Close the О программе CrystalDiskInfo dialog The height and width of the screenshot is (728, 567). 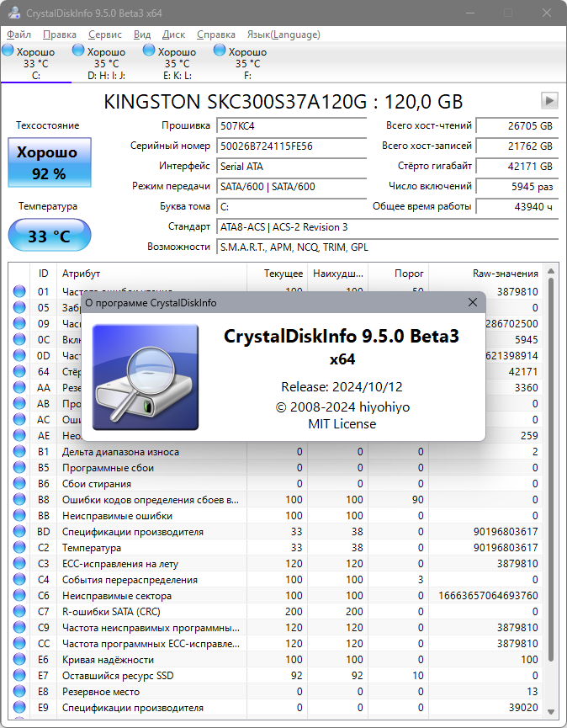472,303
